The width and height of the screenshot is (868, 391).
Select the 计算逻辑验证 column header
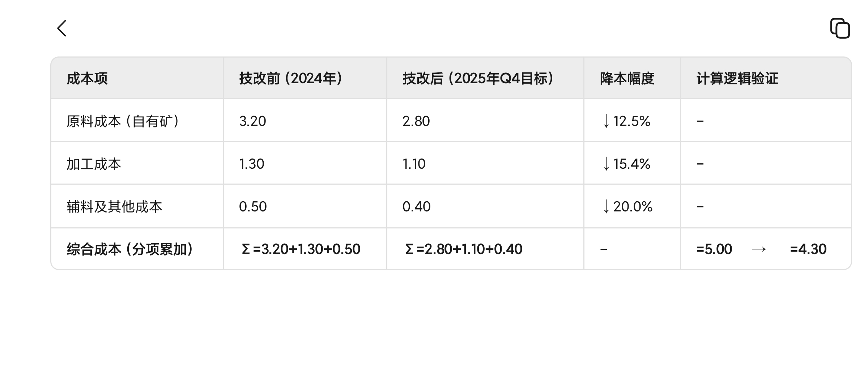(x=737, y=79)
